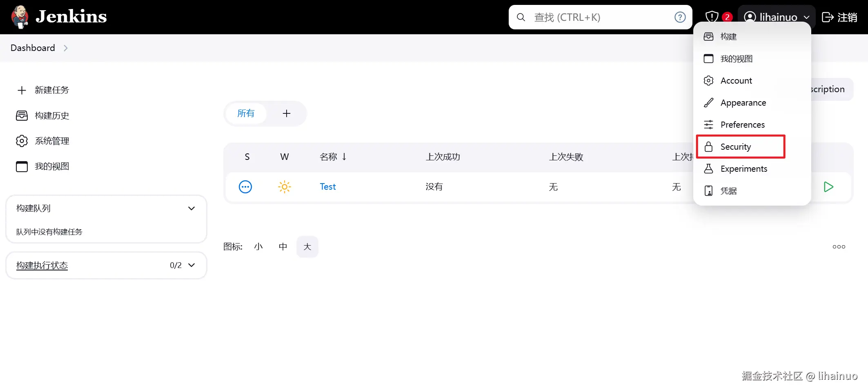Open the Test job page

(x=327, y=186)
